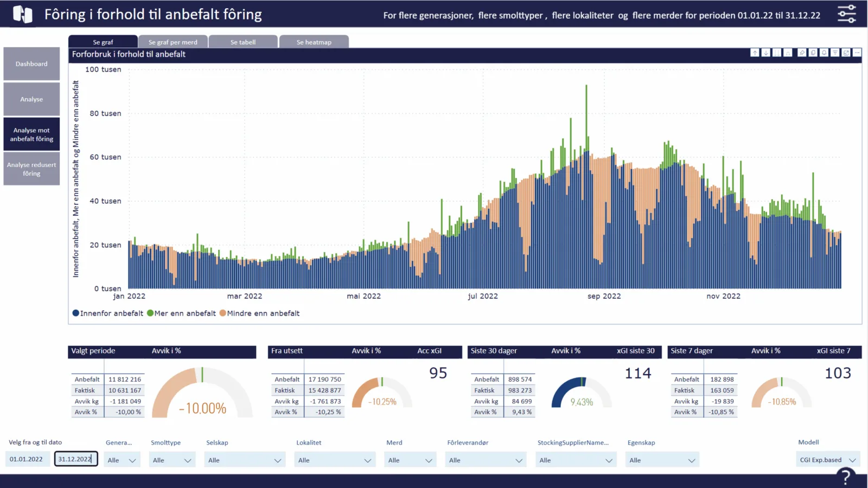
Task: Open the Se tabell tab
Action: point(243,42)
